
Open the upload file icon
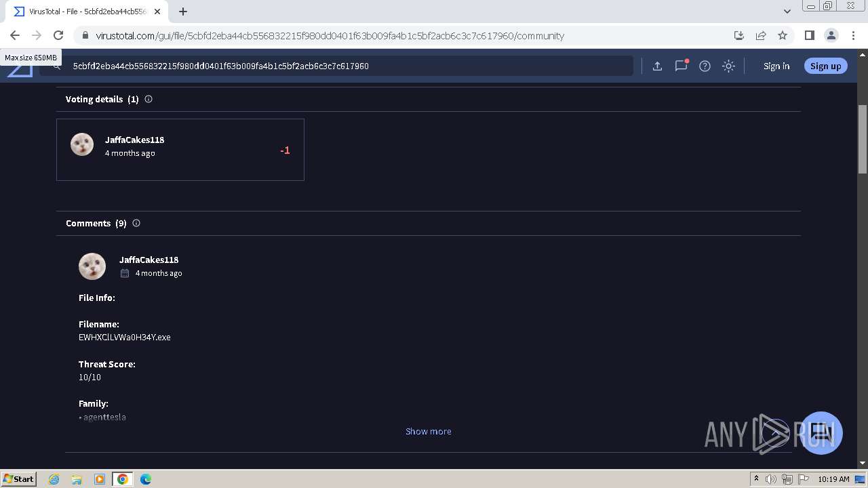(x=657, y=66)
